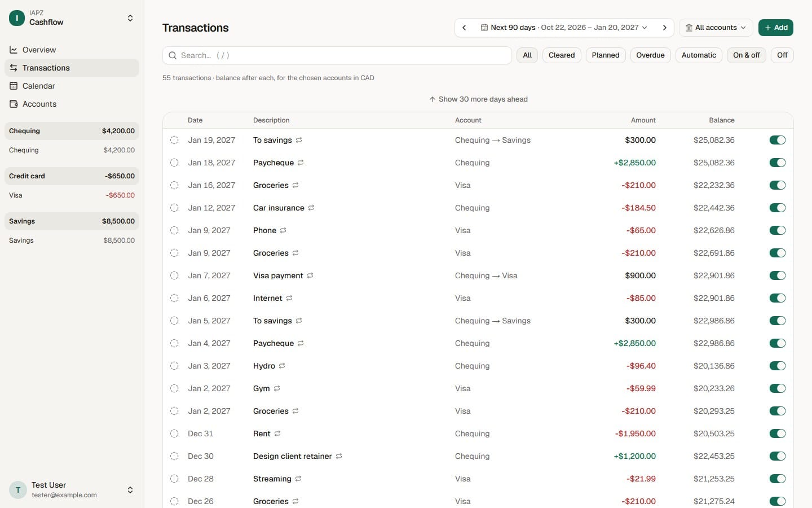Toggle off Hydro transaction

[778, 366]
